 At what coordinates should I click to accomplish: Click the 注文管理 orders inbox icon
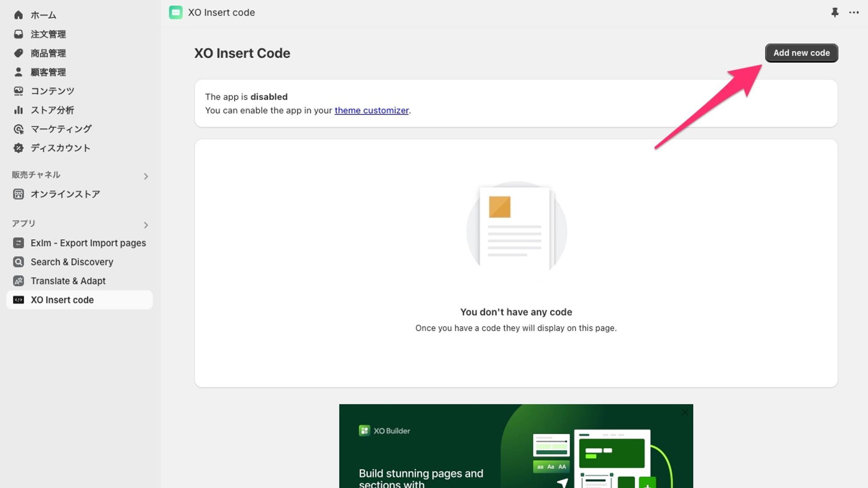click(18, 34)
